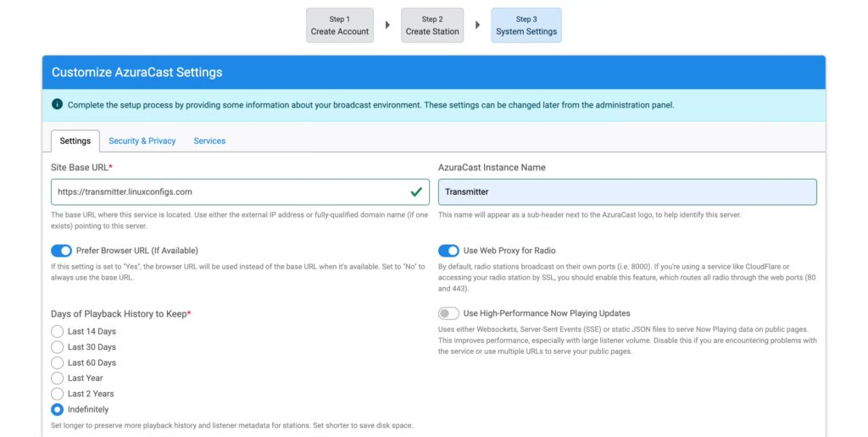Click the Use Web Proxy for Radio label
The height and width of the screenshot is (437, 868).
[509, 251]
